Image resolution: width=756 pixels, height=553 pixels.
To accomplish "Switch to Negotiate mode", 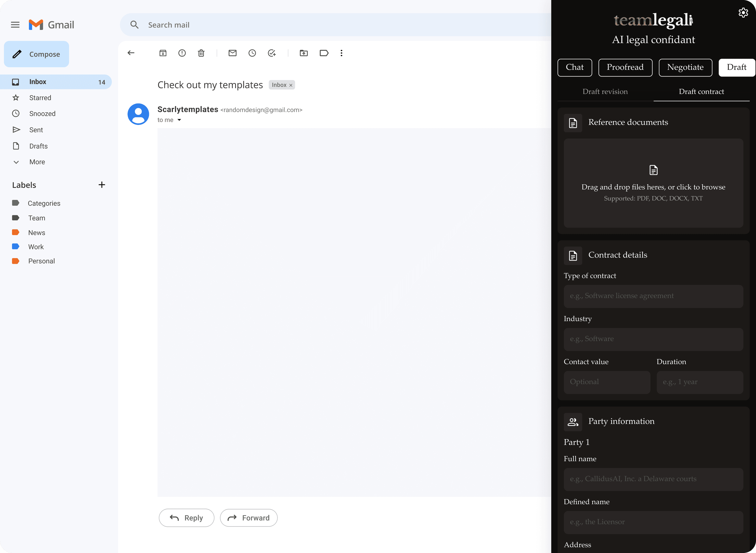I will (x=685, y=67).
